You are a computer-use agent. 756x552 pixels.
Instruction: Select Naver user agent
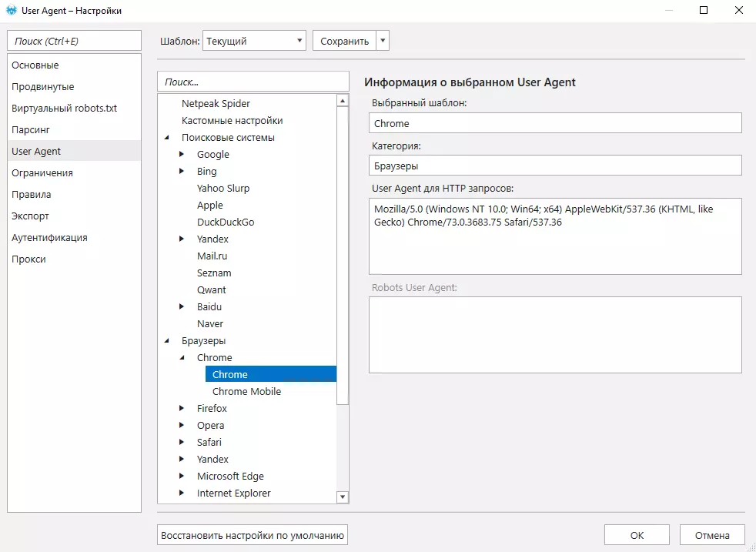pos(210,323)
